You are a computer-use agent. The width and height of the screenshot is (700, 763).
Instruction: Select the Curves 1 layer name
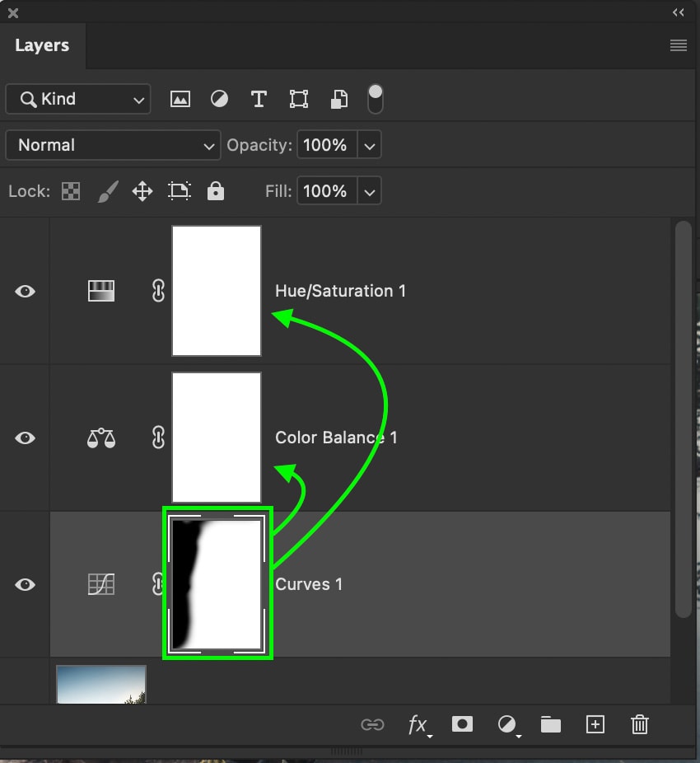[x=308, y=584]
